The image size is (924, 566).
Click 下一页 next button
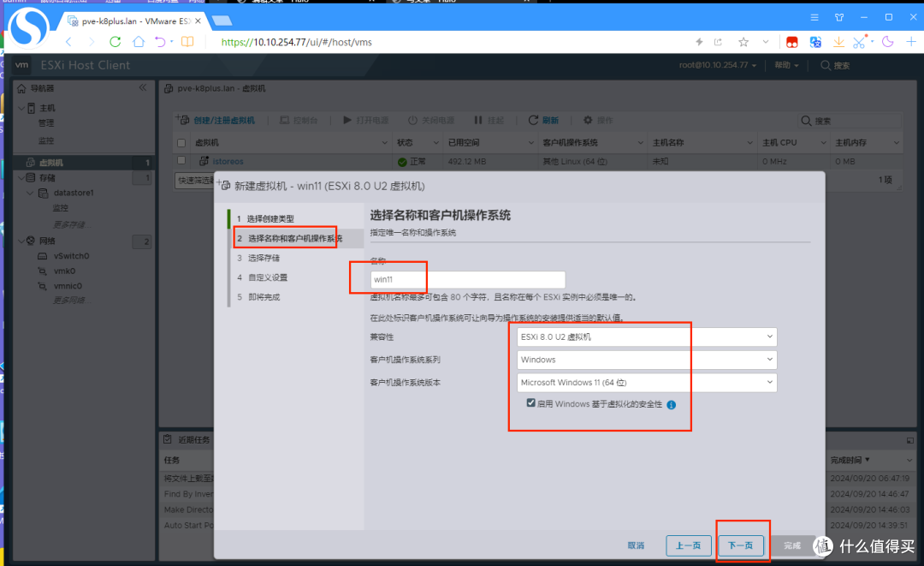click(x=741, y=545)
